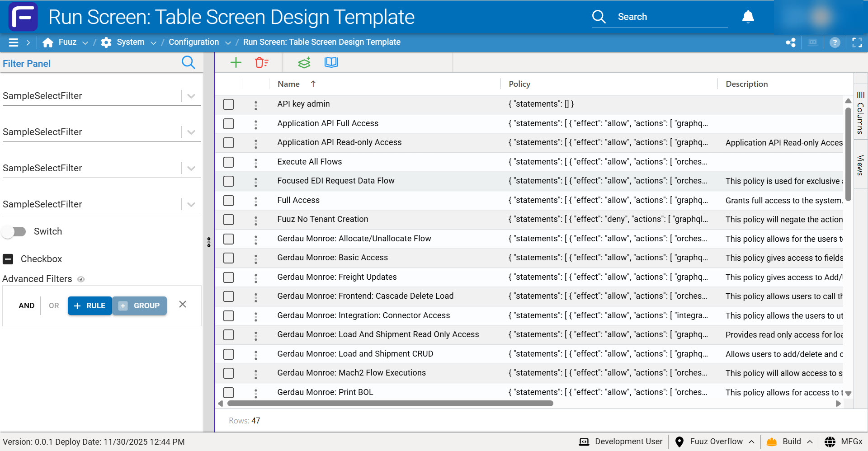
Task: Click the share icon in the breadcrumb bar
Action: pyautogui.click(x=790, y=42)
